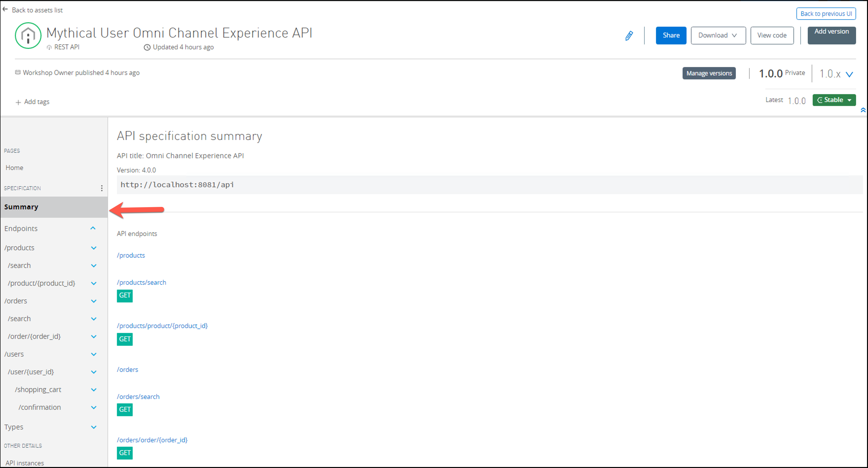Collapse the Endpoints section
Screen dimensions: 868x468
tap(93, 228)
